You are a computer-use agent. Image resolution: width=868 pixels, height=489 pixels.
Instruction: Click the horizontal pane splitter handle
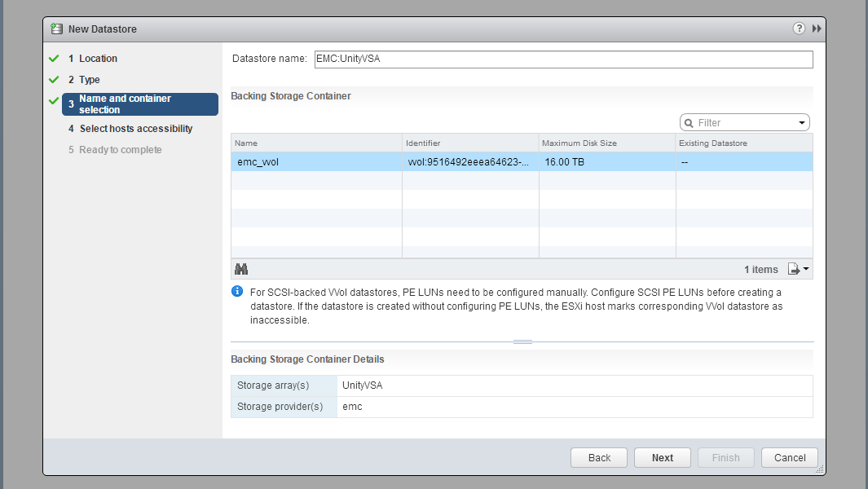pyautogui.click(x=522, y=341)
